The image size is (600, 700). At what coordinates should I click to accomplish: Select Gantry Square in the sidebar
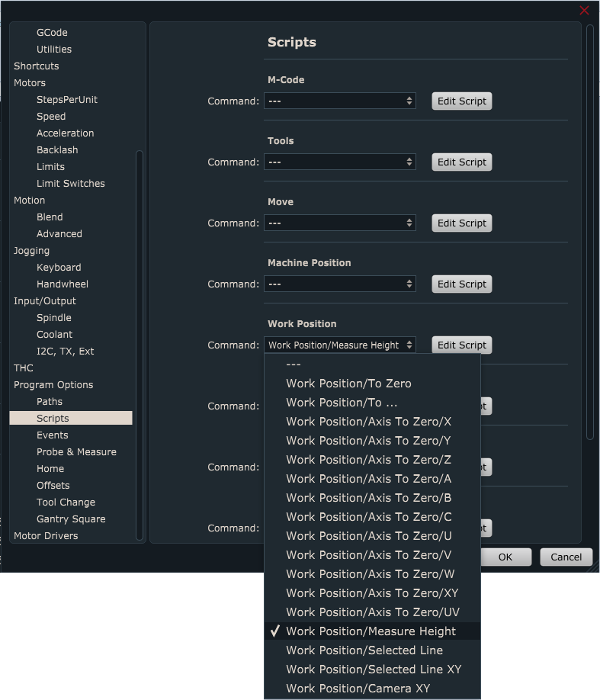71,519
